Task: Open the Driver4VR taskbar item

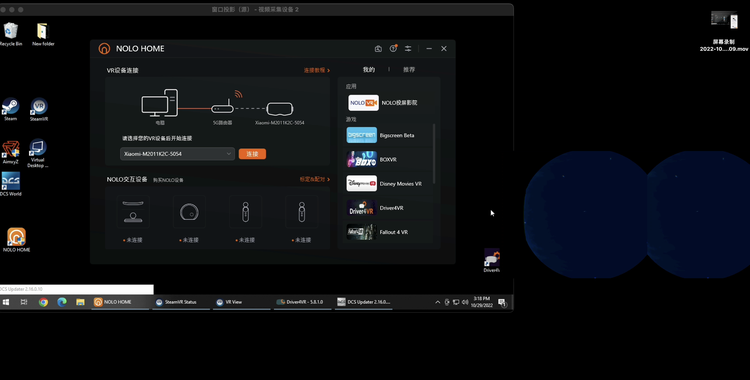Action: (x=301, y=302)
